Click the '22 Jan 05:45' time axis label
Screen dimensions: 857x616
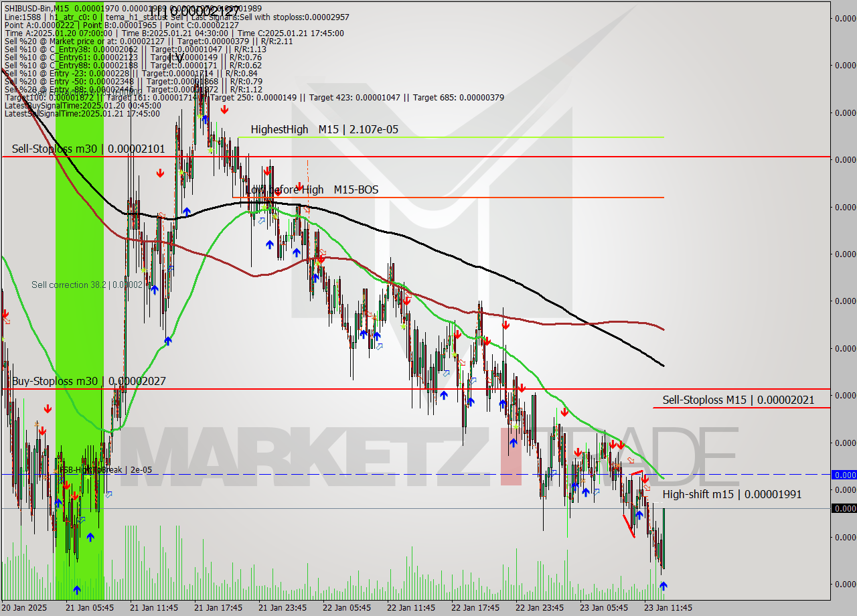pyautogui.click(x=347, y=607)
